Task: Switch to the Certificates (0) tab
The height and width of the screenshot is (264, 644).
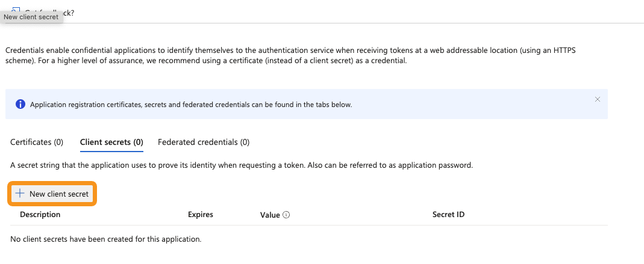Action: [x=37, y=143]
